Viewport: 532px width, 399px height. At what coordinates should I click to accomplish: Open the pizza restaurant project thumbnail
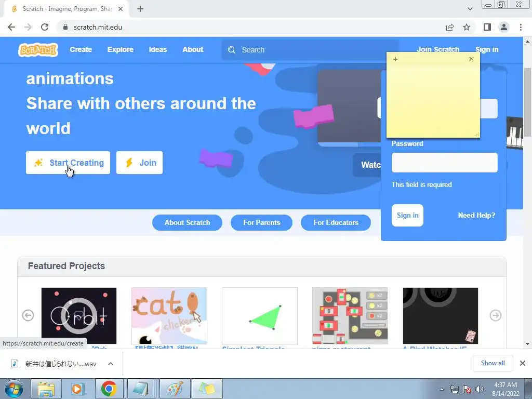click(350, 316)
